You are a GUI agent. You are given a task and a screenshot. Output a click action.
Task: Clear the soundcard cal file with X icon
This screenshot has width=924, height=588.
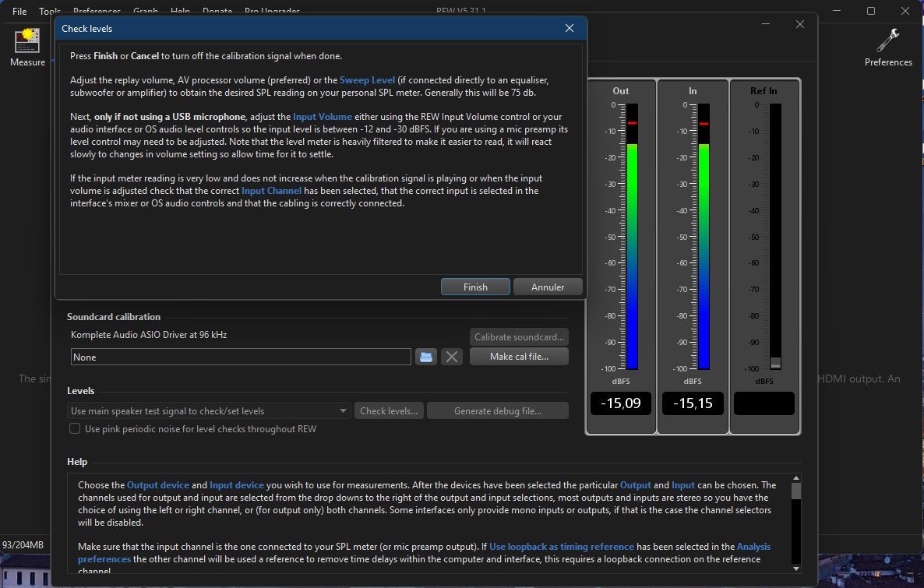pyautogui.click(x=452, y=357)
